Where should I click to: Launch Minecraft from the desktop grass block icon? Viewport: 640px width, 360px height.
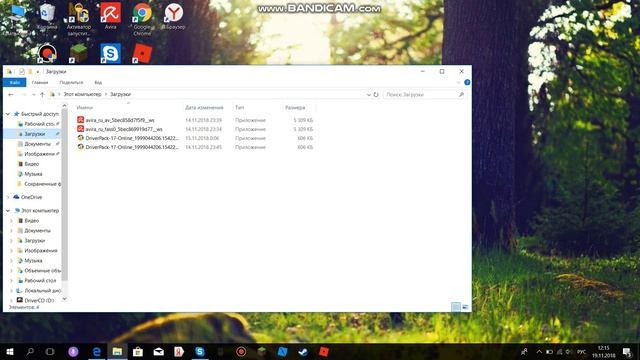pos(79,53)
